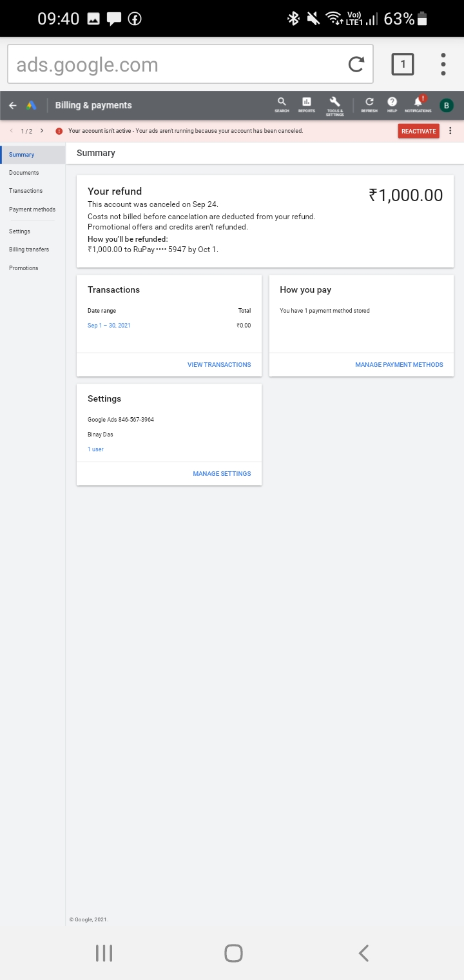Go back using header arrow icon
Screen dimensions: 464x980
coord(13,105)
